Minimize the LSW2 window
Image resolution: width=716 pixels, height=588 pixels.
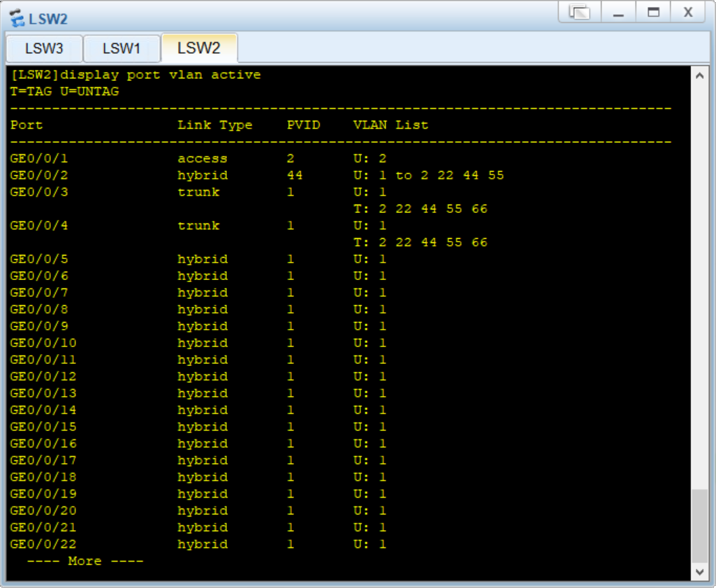(618, 12)
